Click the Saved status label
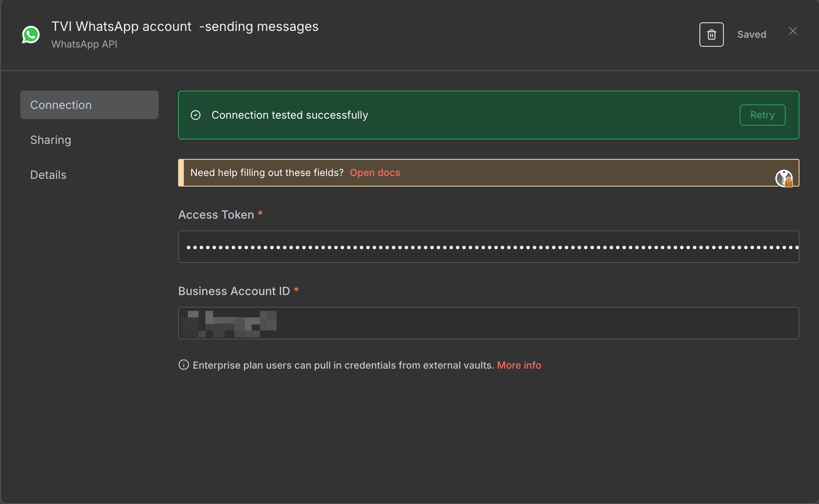Viewport: 819px width, 504px height. click(x=751, y=35)
